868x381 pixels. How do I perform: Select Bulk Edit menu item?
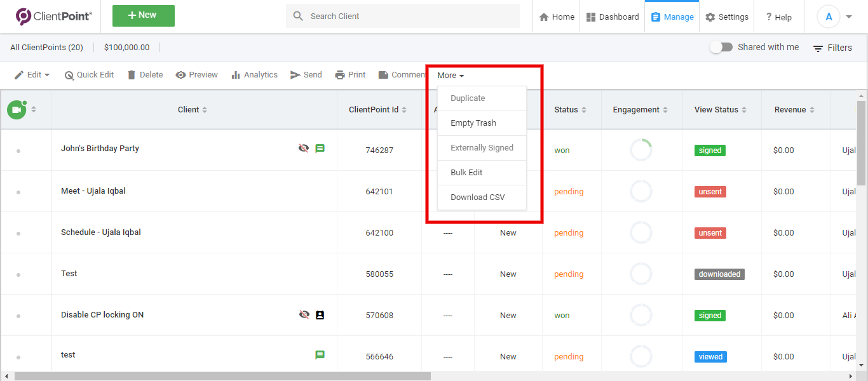tap(482, 173)
